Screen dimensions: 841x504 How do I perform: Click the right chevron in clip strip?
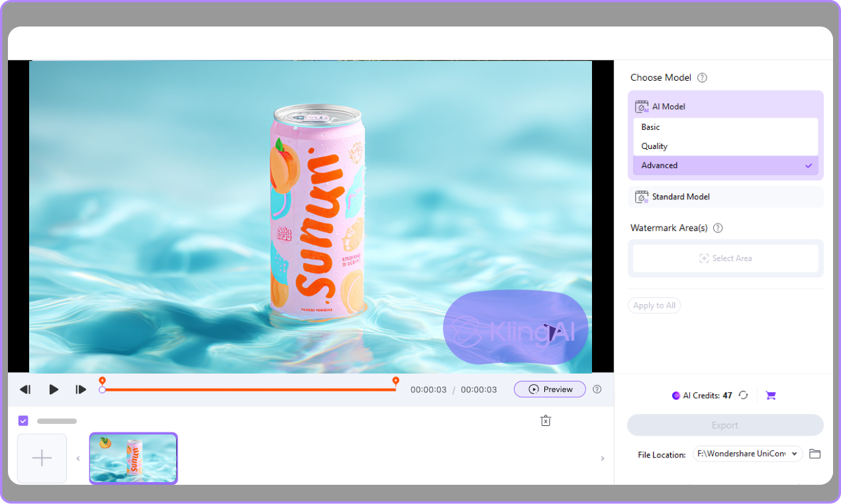tap(602, 458)
